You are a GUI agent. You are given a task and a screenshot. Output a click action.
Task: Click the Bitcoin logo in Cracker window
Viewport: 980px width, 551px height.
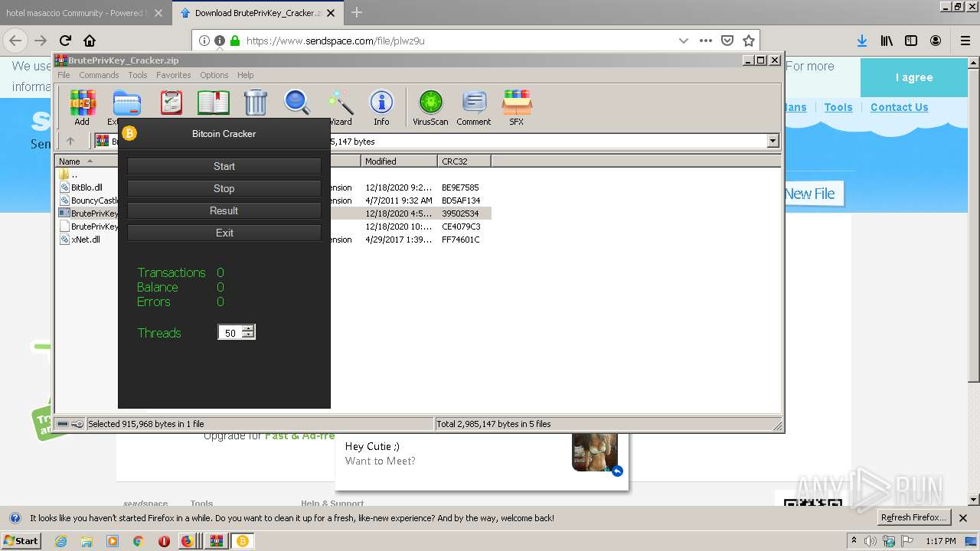[129, 133]
